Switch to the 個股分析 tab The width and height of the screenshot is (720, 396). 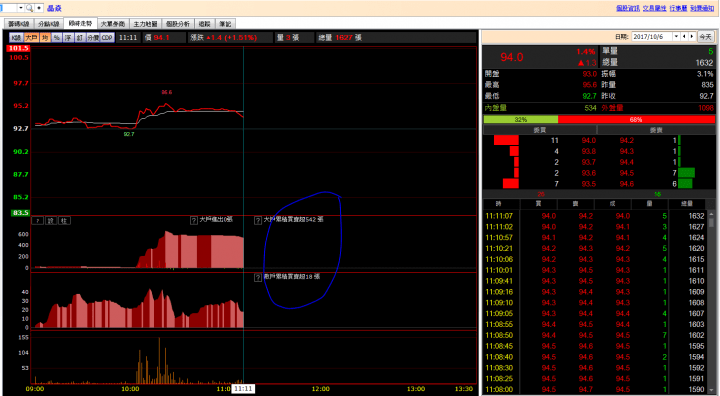tap(178, 24)
